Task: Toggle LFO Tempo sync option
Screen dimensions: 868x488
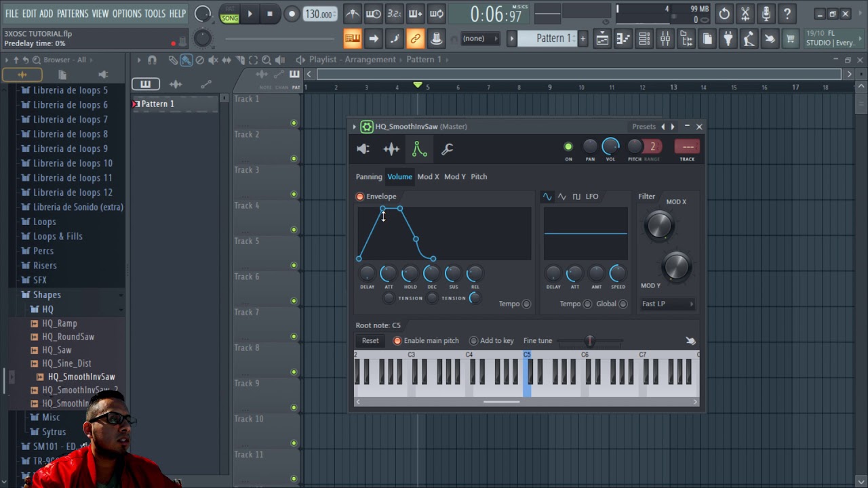Action: click(x=587, y=304)
